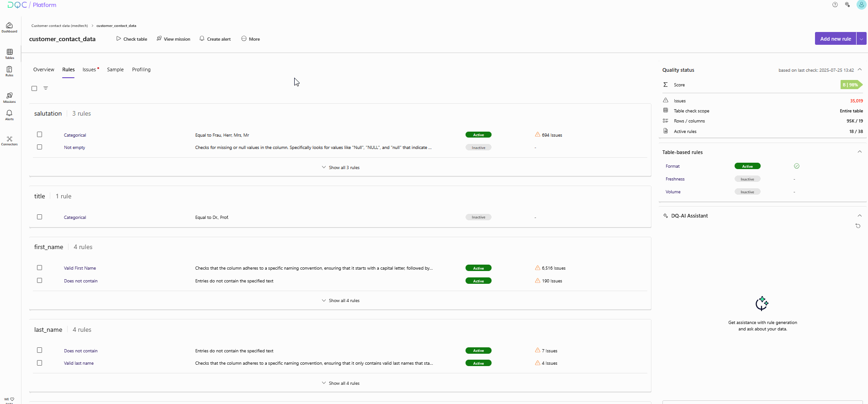The height and width of the screenshot is (404, 868).
Task: Open the More actions menu
Action: click(251, 39)
